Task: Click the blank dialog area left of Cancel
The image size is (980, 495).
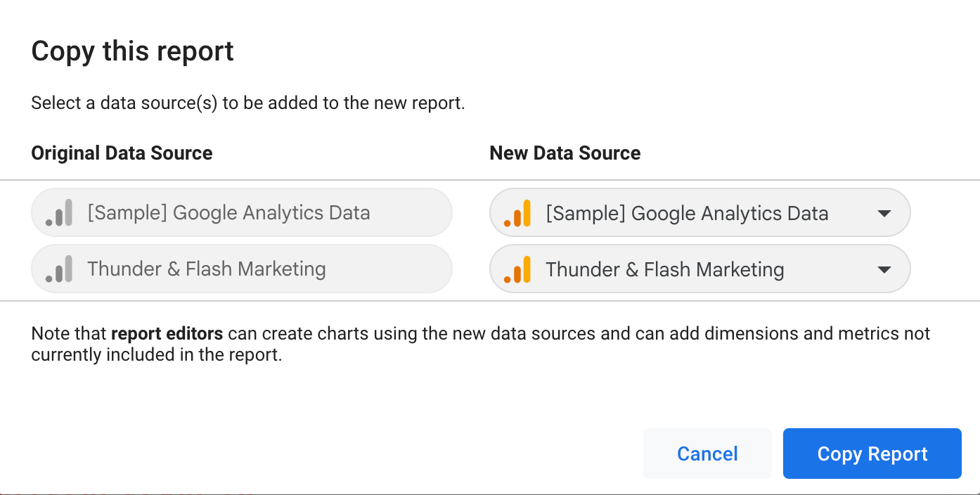Action: point(330,454)
